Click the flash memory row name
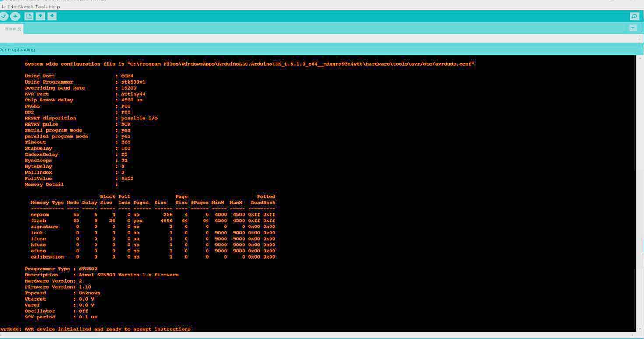644x339 pixels. coord(38,221)
